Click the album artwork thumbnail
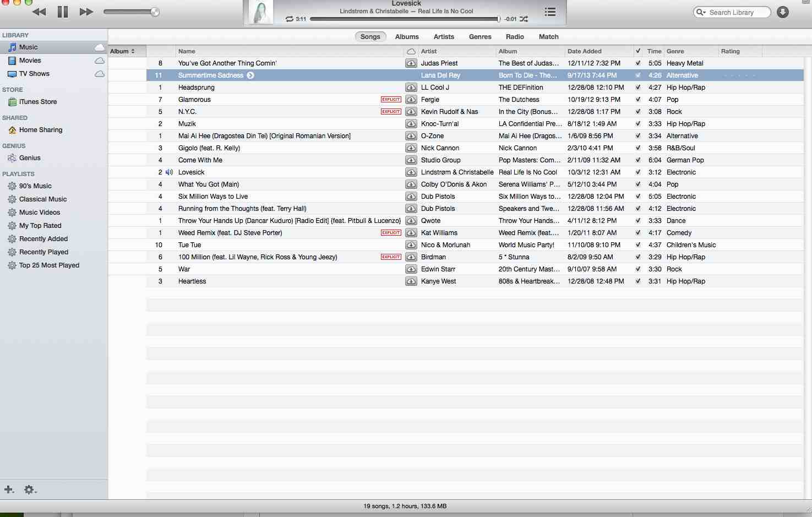 pyautogui.click(x=261, y=12)
